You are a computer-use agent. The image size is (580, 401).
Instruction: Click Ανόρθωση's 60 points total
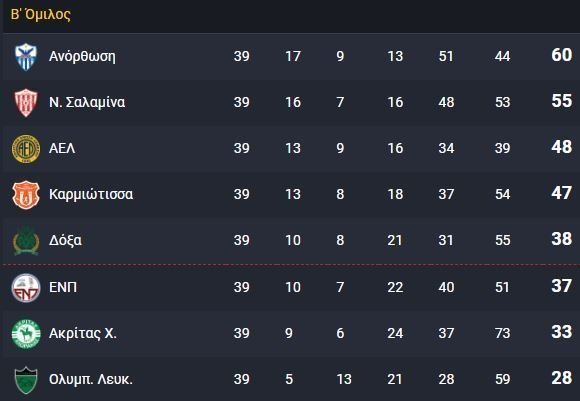pos(562,55)
